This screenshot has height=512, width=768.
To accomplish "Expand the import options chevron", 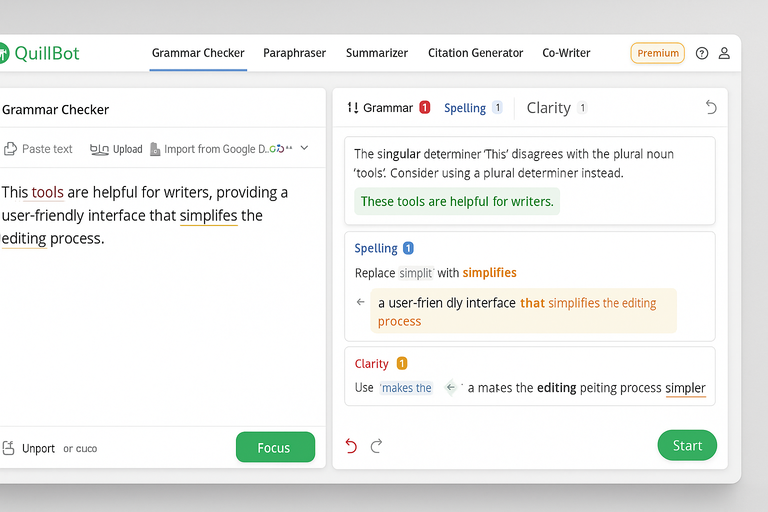I will pyautogui.click(x=304, y=148).
